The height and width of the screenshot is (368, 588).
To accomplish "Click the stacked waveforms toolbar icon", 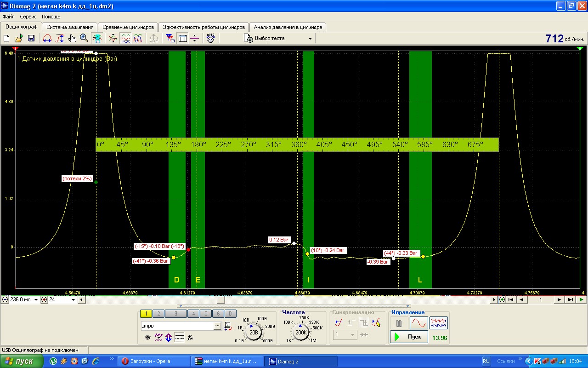I will click(125, 39).
